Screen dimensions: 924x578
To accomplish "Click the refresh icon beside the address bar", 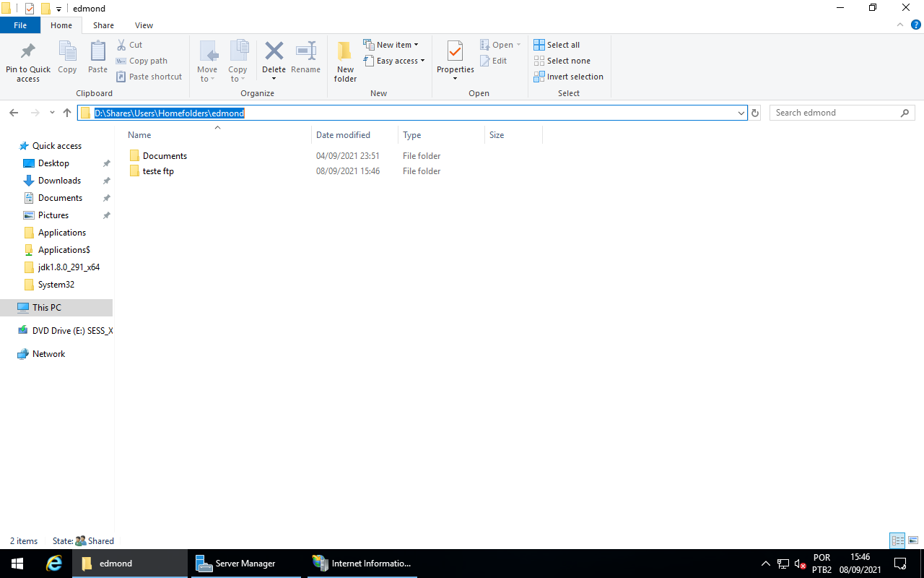I will click(754, 112).
